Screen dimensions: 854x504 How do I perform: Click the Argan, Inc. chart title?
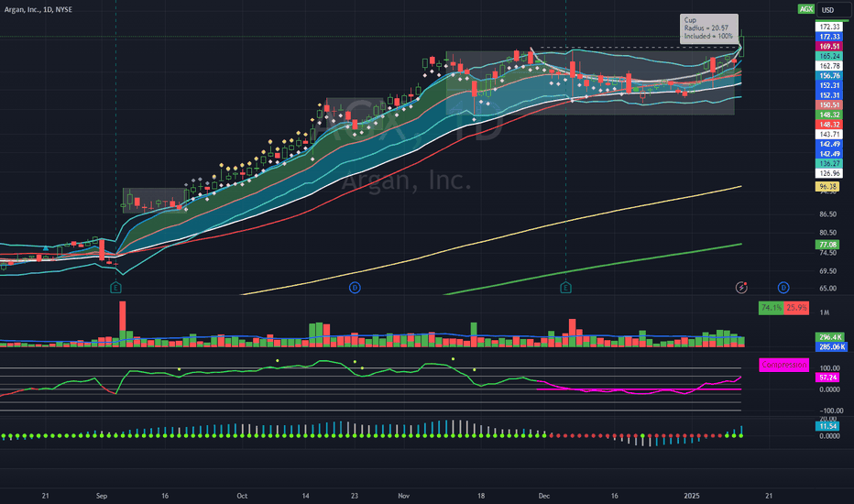click(x=38, y=9)
